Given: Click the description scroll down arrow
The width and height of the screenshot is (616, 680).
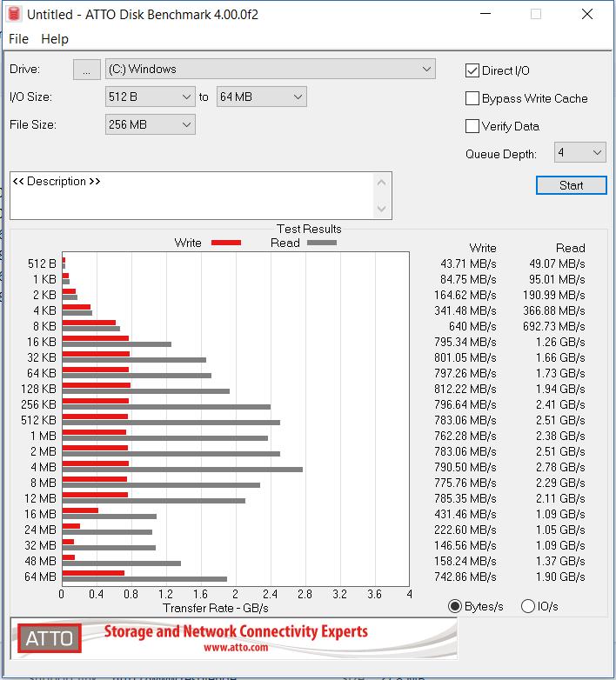Looking at the screenshot, I should click(381, 209).
